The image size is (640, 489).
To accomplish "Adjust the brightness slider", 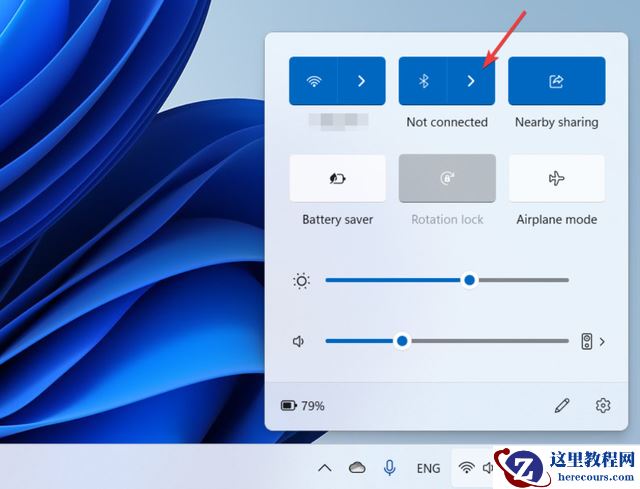I will (447, 280).
